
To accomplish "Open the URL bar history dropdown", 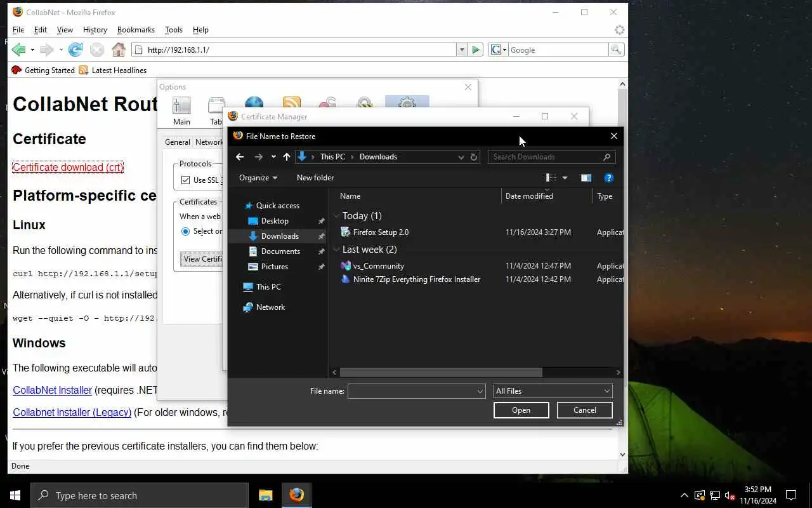I will (x=461, y=50).
